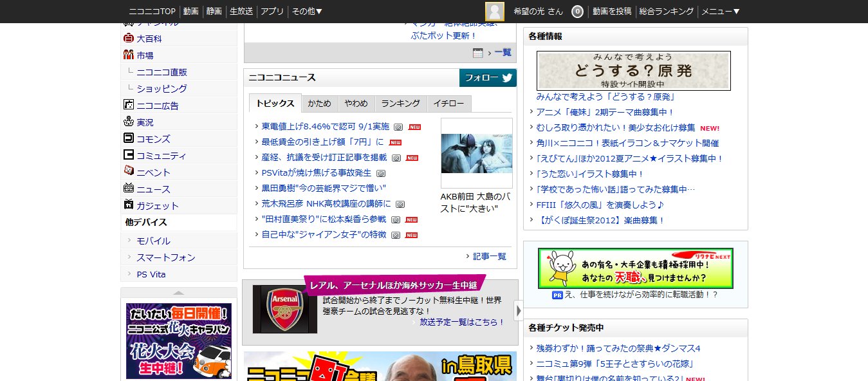Open アニメ「俺妹」2期テーマ曲募集中 link
868x381 pixels.
point(605,112)
